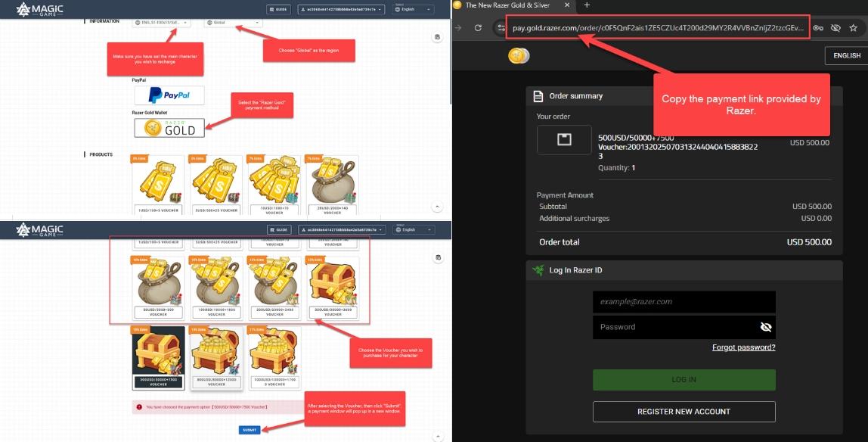Image resolution: width=868 pixels, height=442 pixels.
Task: Expand account ID dropdown in upper header
Action: [x=341, y=9]
